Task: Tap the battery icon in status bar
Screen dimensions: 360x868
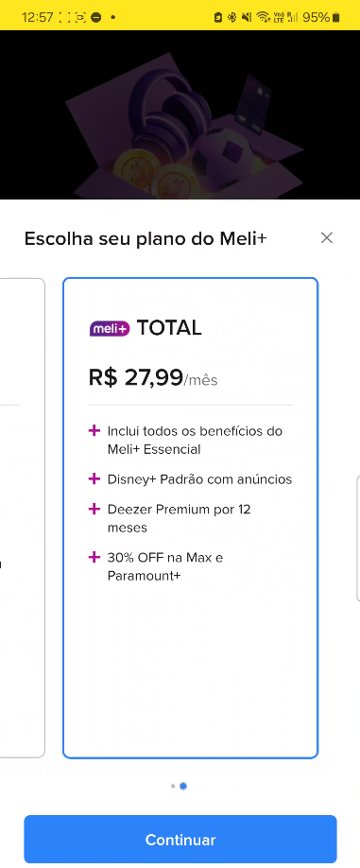Action: pyautogui.click(x=336, y=17)
